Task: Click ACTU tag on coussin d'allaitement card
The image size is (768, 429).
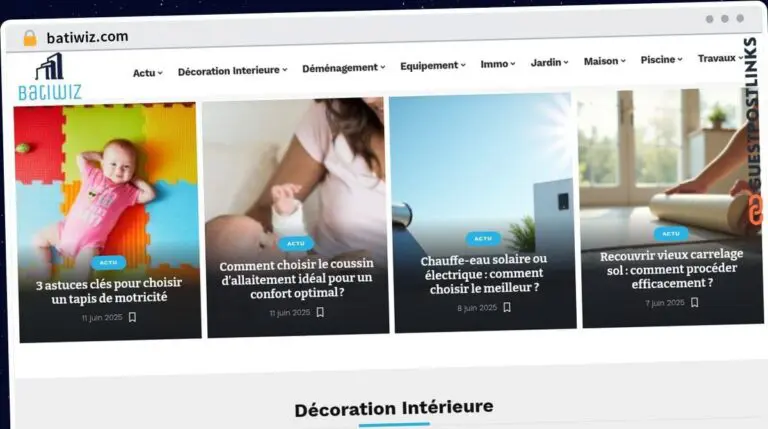Action: point(296,243)
